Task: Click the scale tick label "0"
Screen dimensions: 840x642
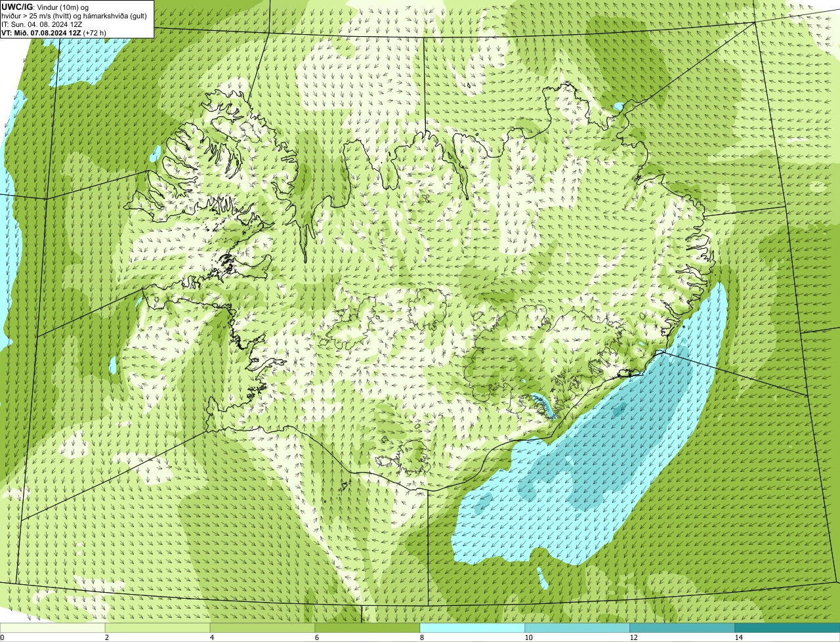Action: [x=2, y=637]
